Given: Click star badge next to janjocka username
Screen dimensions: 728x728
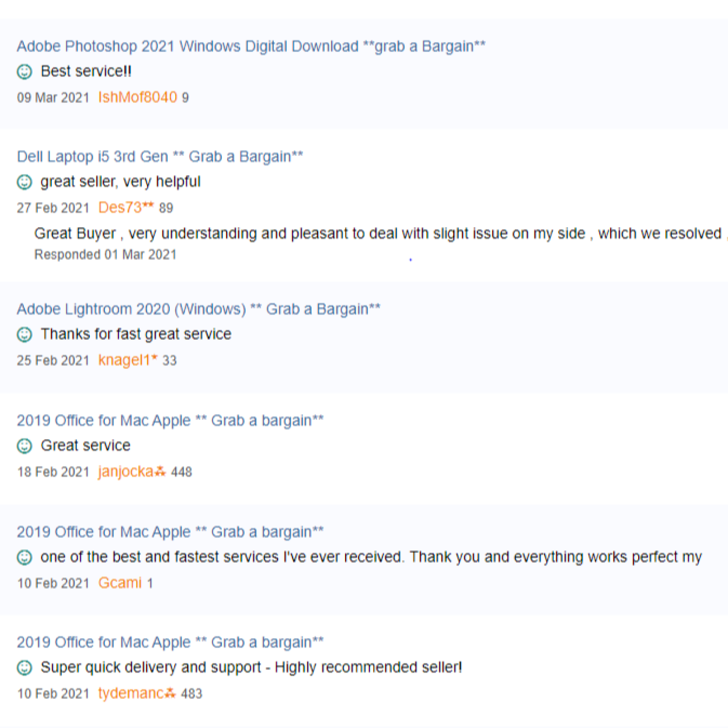Looking at the screenshot, I should coord(160,471).
